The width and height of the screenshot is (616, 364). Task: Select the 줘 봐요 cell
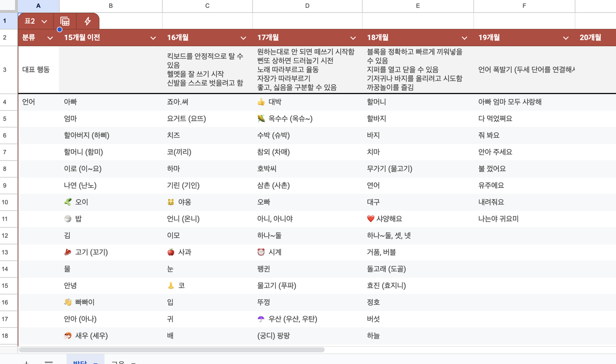524,135
